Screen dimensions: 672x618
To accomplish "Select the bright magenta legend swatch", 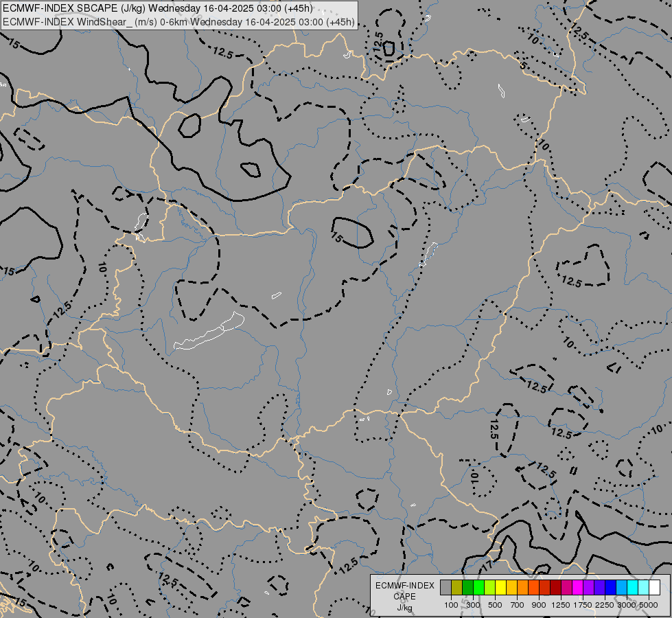I will (x=577, y=588).
